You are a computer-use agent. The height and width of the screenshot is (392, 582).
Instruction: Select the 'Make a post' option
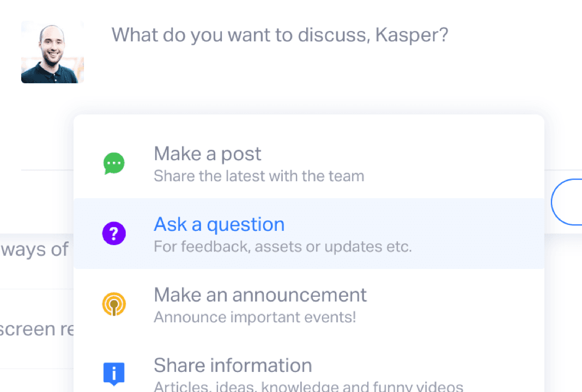pyautogui.click(x=309, y=163)
